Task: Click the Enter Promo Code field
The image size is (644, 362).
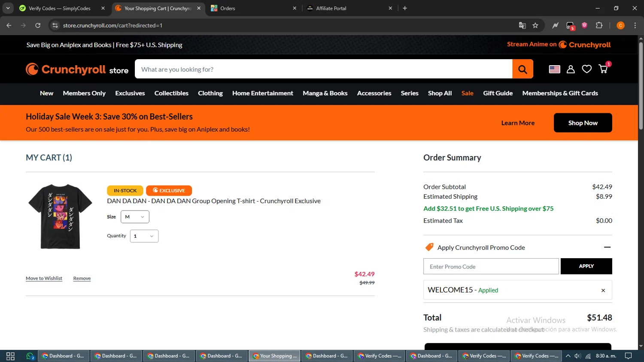Action: 491,266
